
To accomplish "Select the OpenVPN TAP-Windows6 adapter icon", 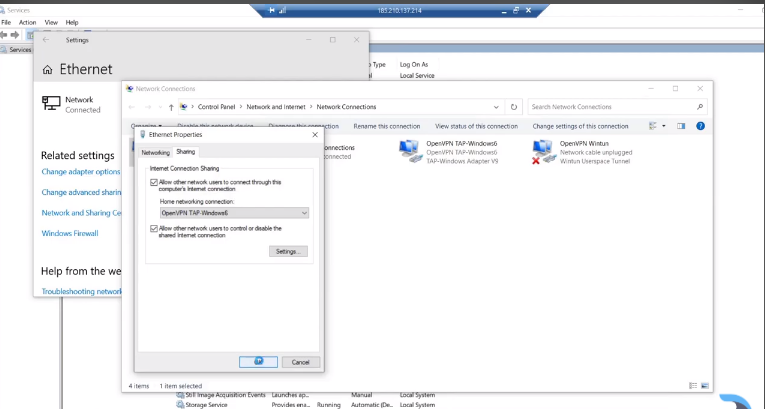I will 410,150.
